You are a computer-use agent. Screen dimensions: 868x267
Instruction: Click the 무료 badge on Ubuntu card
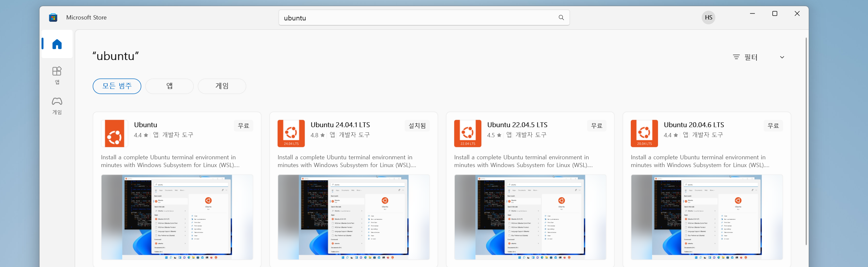(x=243, y=126)
